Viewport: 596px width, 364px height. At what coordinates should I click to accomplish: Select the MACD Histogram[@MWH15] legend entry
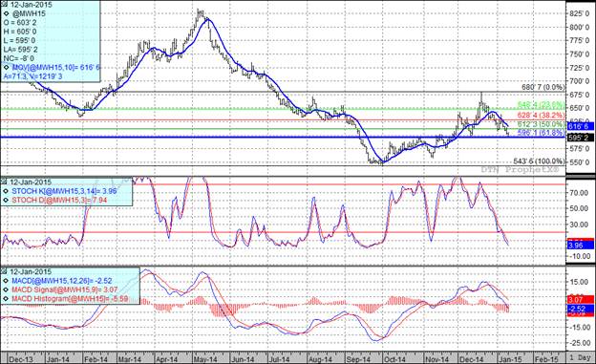70,299
